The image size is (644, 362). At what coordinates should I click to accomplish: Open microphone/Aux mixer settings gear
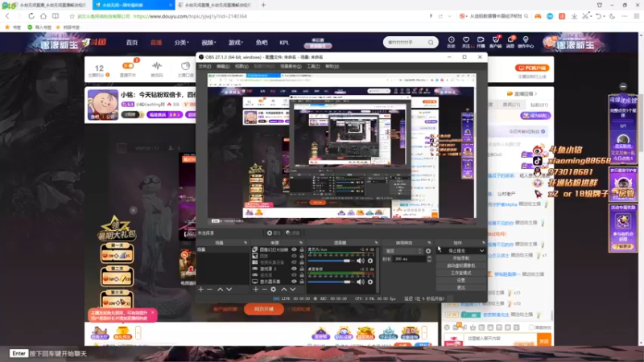point(370,261)
